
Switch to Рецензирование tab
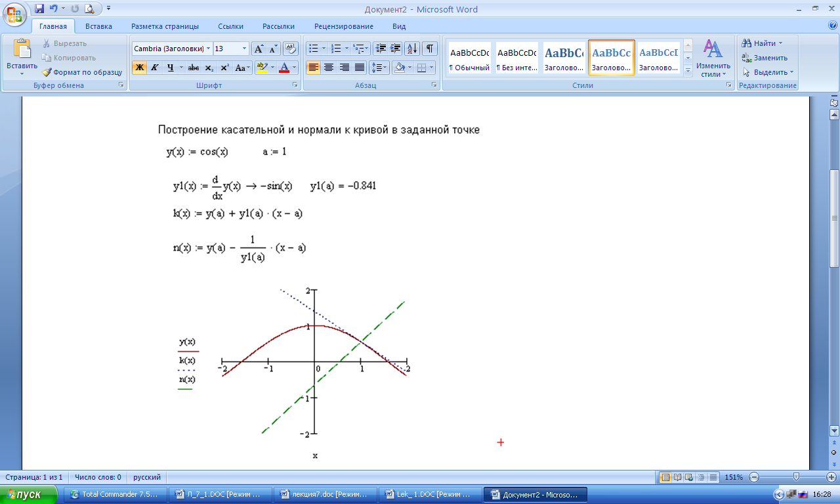click(344, 26)
